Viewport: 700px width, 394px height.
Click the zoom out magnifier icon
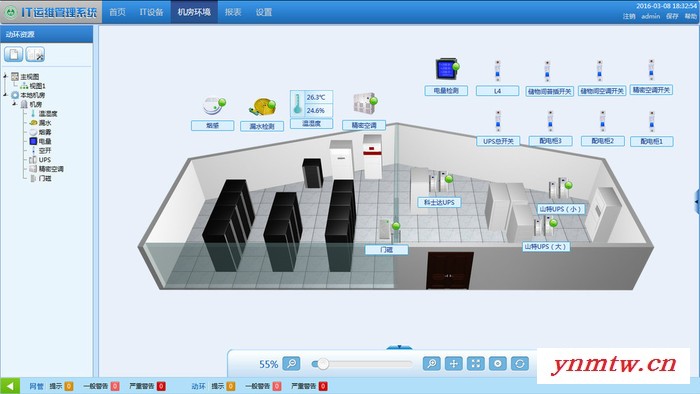click(x=292, y=364)
